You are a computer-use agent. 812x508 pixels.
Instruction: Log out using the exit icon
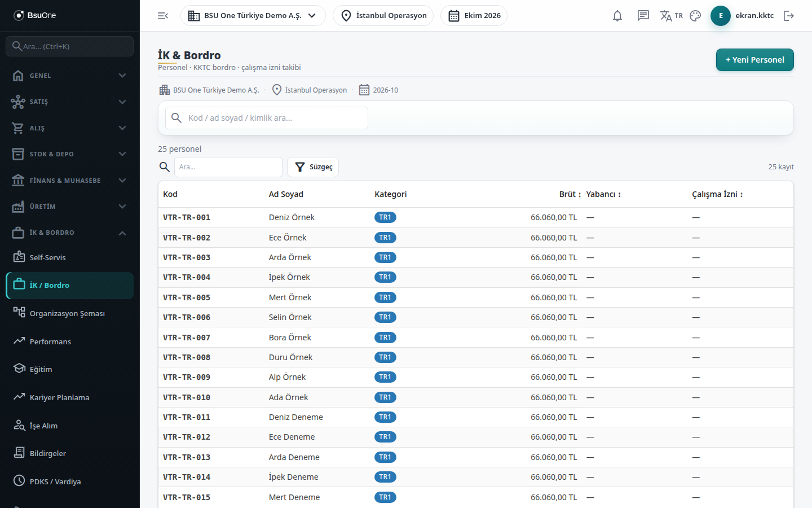(x=789, y=16)
